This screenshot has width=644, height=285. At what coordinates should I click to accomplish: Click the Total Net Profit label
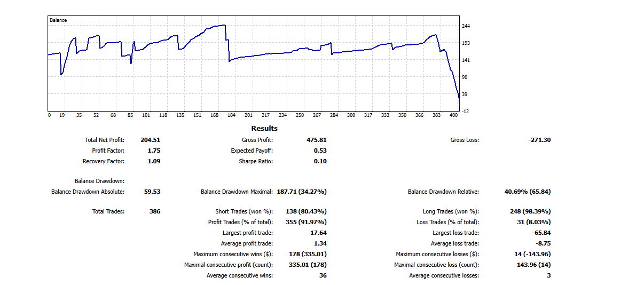[x=105, y=140]
